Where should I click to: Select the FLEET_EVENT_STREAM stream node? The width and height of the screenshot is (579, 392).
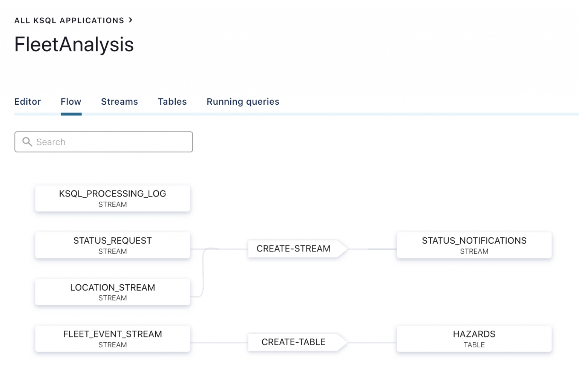pyautogui.click(x=112, y=339)
